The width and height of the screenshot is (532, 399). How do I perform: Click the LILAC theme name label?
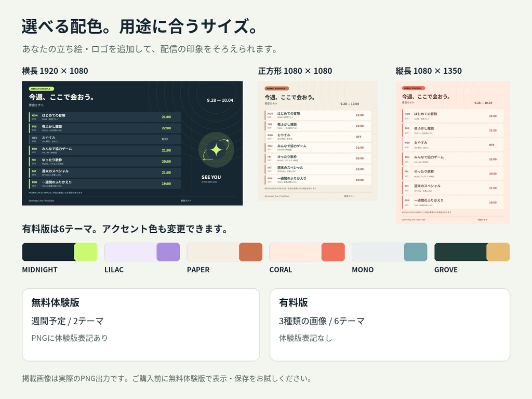click(114, 270)
